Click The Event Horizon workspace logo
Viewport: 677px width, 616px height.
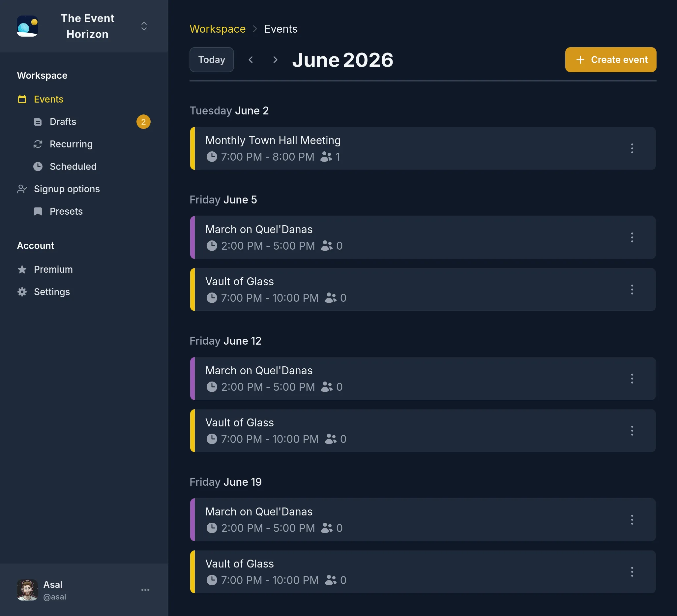[27, 26]
